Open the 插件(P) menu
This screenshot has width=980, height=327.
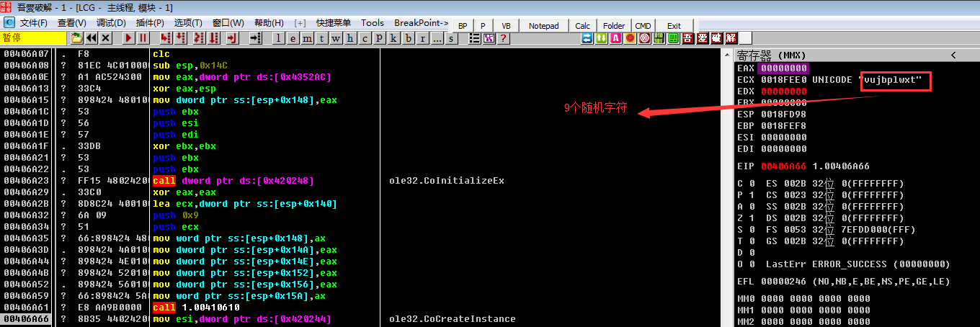point(149,23)
